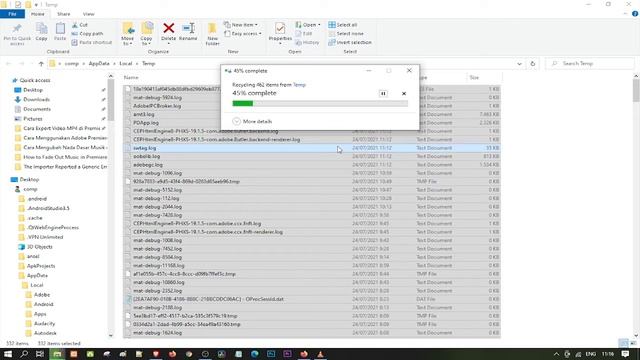The image size is (640, 360).
Task: Click Paste shortcut in ribbon
Action: coord(91,42)
